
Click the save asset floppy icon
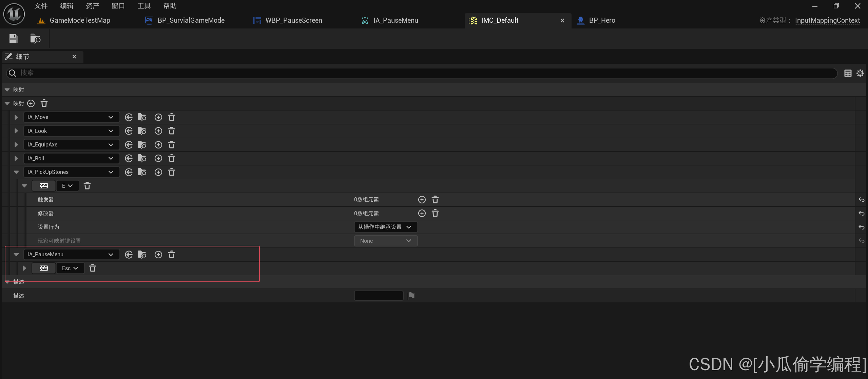point(13,39)
